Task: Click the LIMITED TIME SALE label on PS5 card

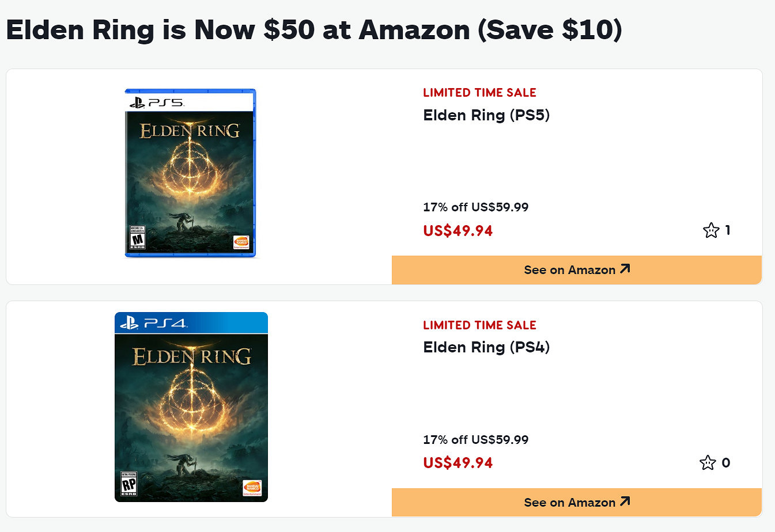Action: [x=479, y=93]
